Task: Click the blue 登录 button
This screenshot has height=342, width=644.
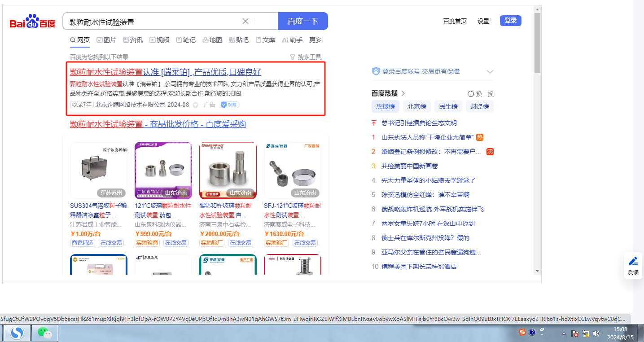Action: point(511,21)
